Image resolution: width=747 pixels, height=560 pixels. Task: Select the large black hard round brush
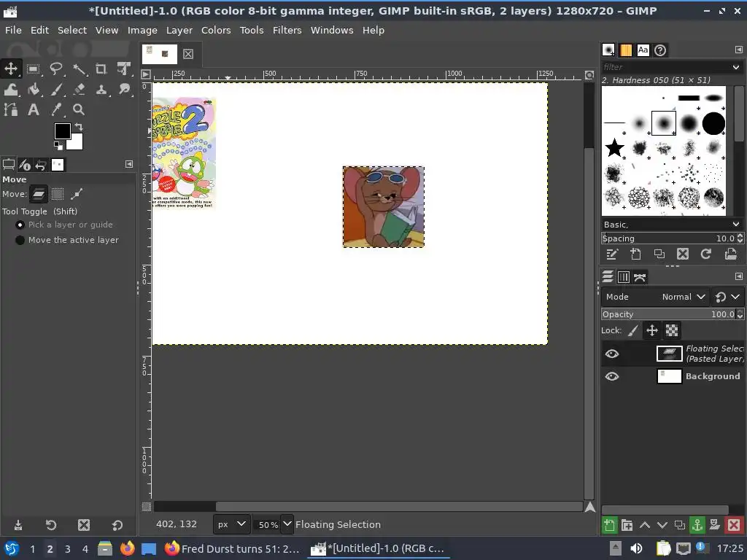tap(713, 124)
